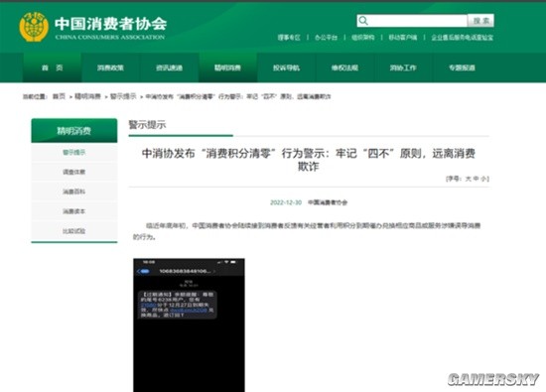The image size is (546, 392).
Task: Set article font size to 中
Action: coord(476,179)
